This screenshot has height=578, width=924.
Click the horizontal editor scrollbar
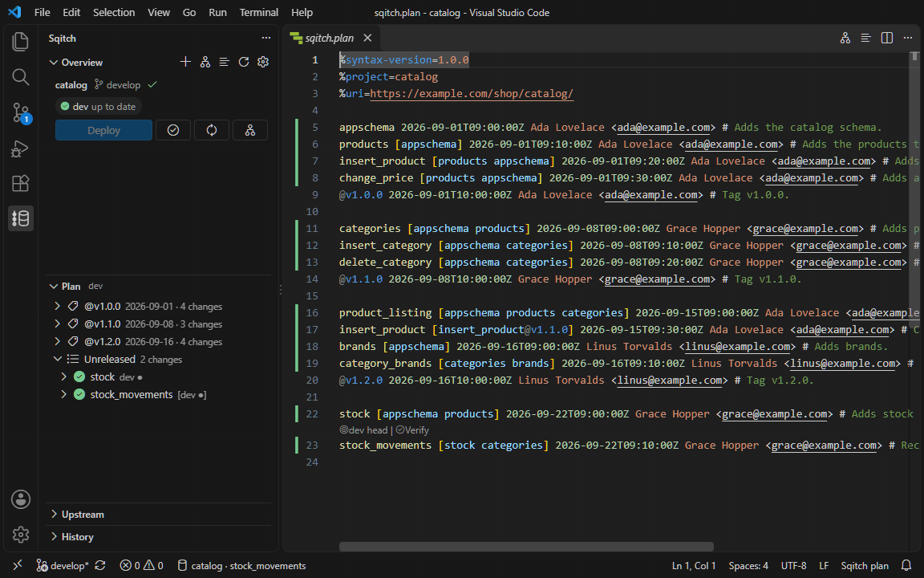526,547
